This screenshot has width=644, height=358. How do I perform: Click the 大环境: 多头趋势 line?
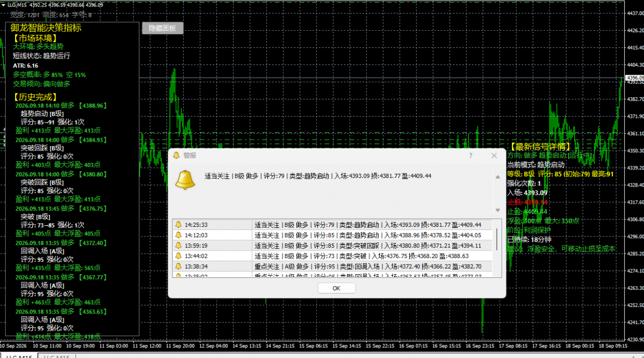(x=38, y=46)
